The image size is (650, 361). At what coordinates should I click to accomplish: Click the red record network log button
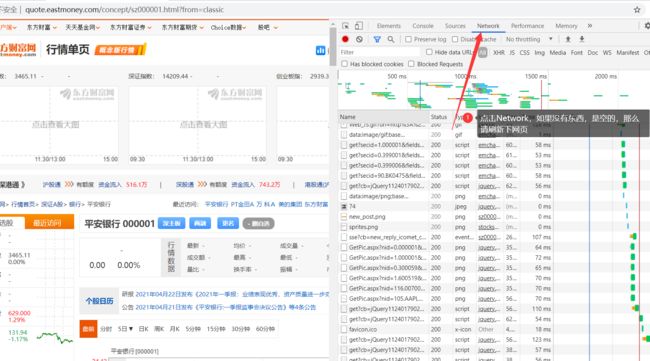[345, 39]
